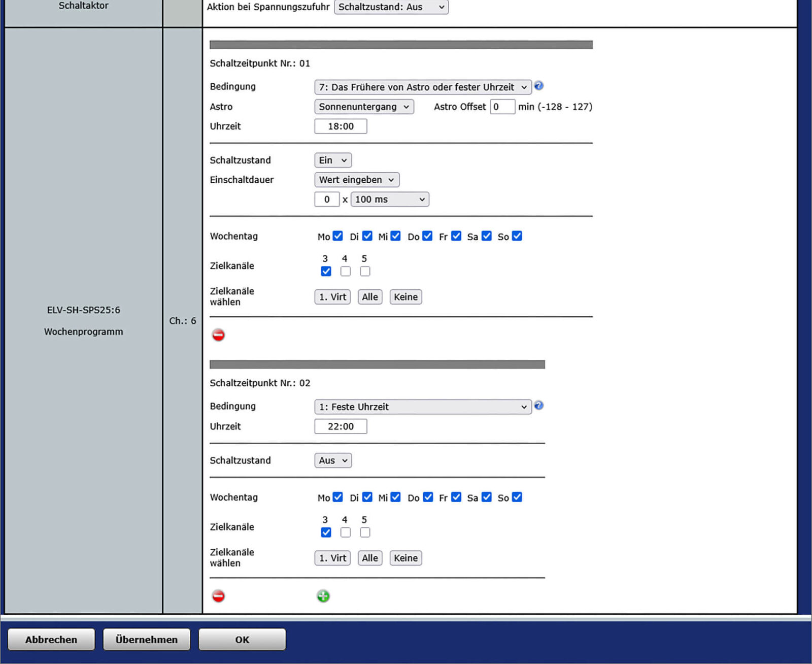Enable target channel 5 in Schaltzeitpunkt 02
812x664 pixels.
click(x=365, y=532)
